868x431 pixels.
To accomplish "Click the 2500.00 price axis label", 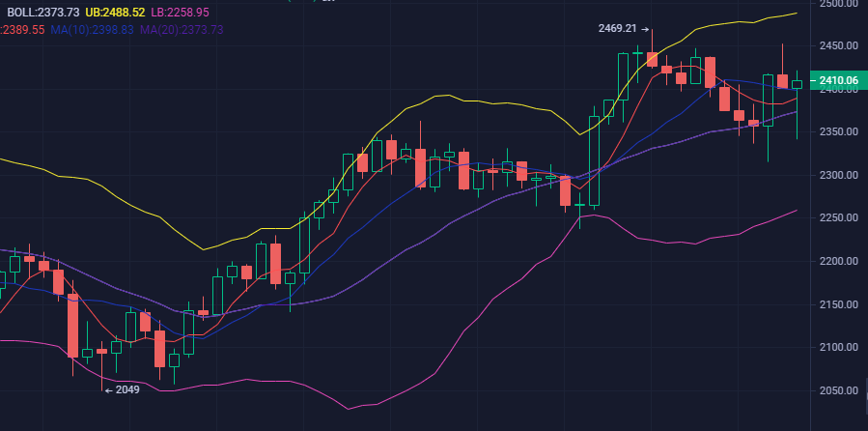I will [x=839, y=4].
